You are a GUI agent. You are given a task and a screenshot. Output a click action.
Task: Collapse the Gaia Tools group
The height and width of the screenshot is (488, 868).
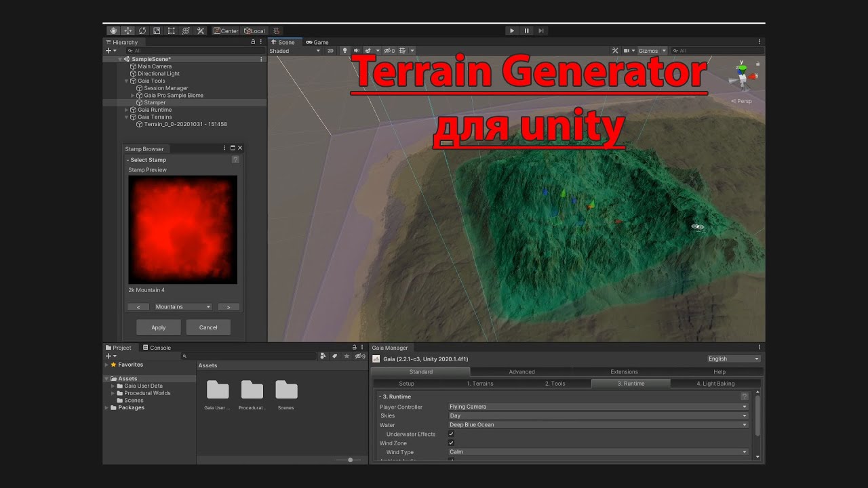(x=126, y=81)
